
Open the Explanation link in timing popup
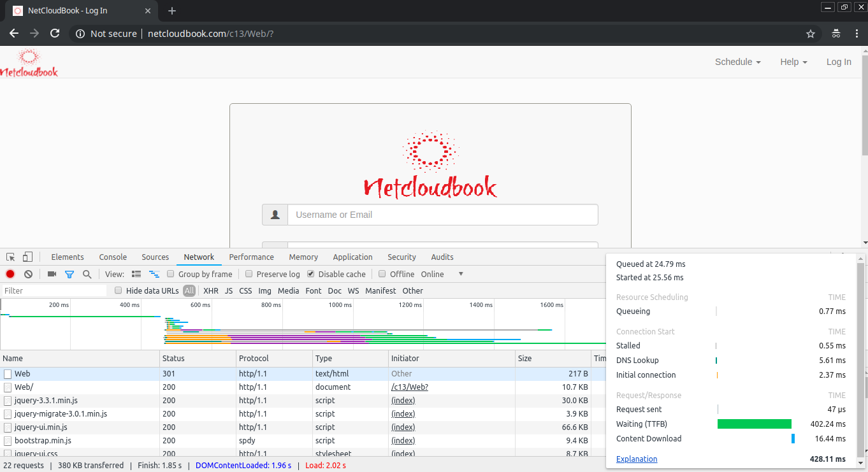point(637,459)
